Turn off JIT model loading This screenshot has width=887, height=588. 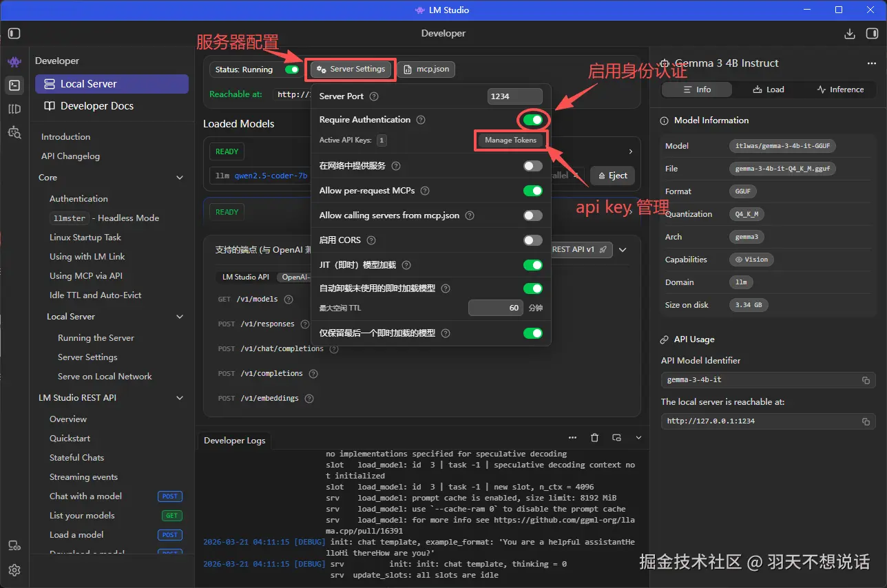pyautogui.click(x=533, y=264)
